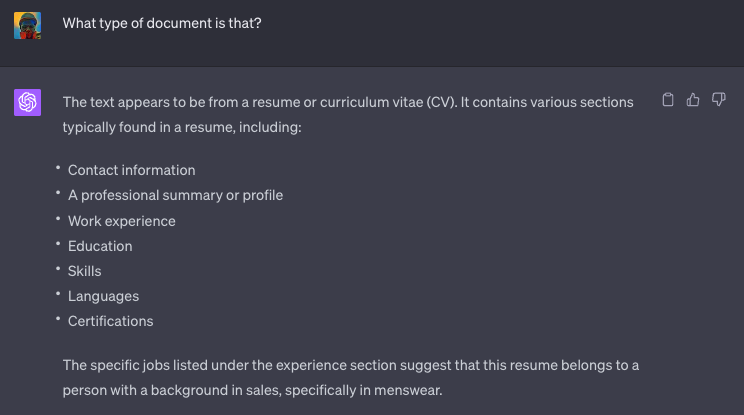This screenshot has width=744, height=415.
Task: Copy the assistant response to clipboard
Action: (x=669, y=100)
